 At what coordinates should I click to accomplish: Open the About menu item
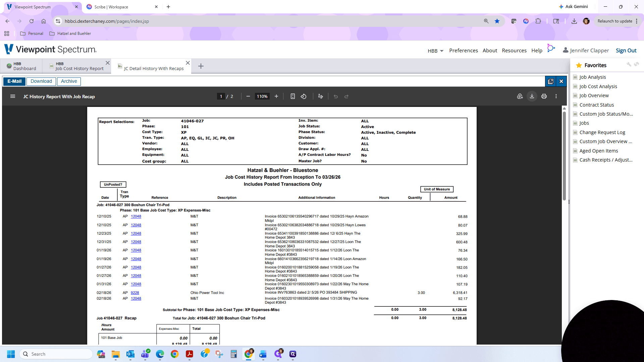(490, 51)
